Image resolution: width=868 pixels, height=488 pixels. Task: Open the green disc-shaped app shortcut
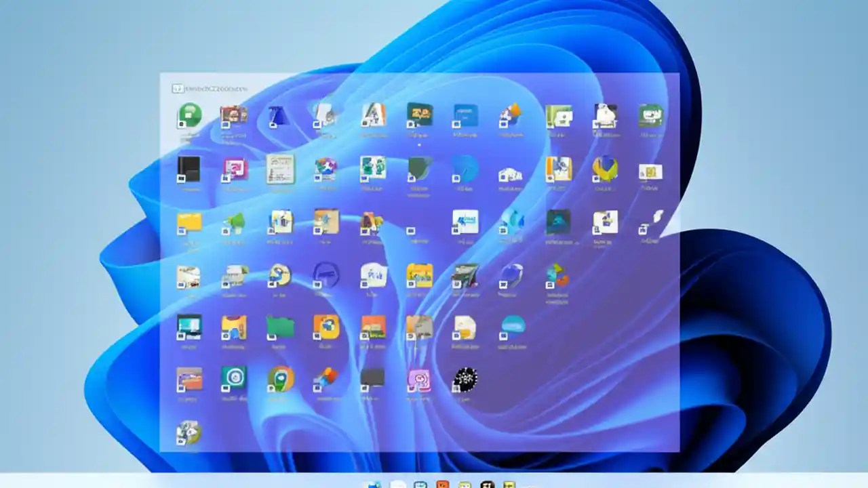point(234,378)
